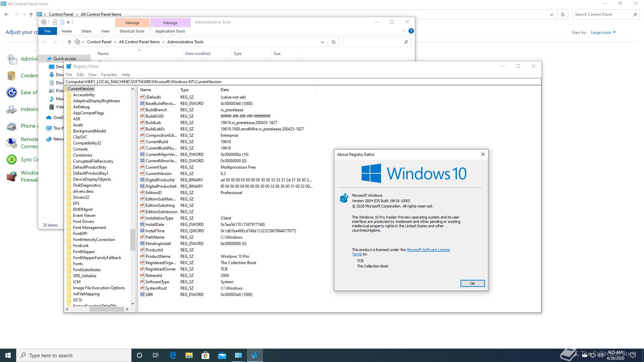Refresh Administrative Tools address bar
Viewport: 644px width, 362px height.
(x=333, y=42)
